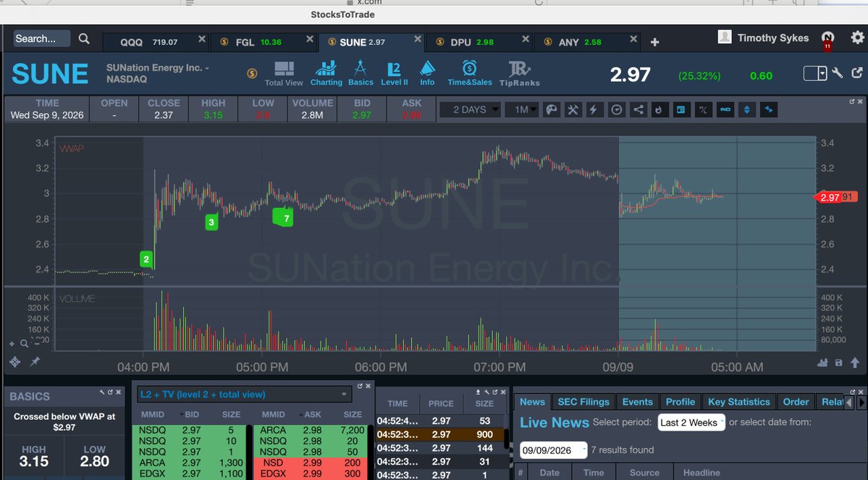Click the gold coin icon beside SUNation
This screenshot has height=480, width=868.
click(x=252, y=73)
